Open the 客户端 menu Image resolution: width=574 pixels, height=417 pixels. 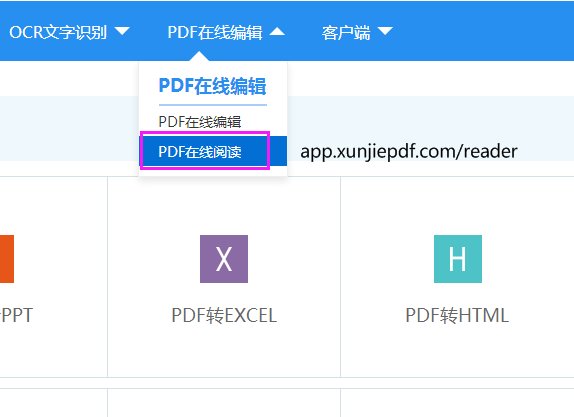346,33
